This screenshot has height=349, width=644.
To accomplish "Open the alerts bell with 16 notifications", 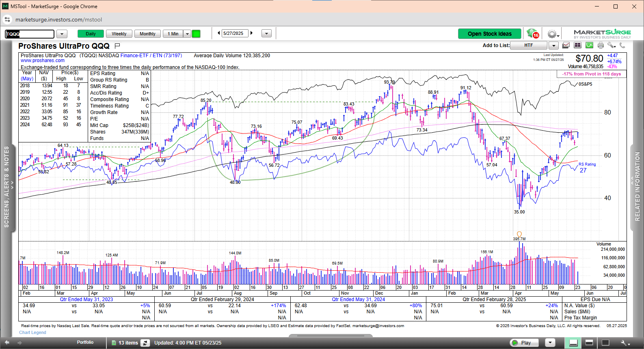I will pos(533,34).
